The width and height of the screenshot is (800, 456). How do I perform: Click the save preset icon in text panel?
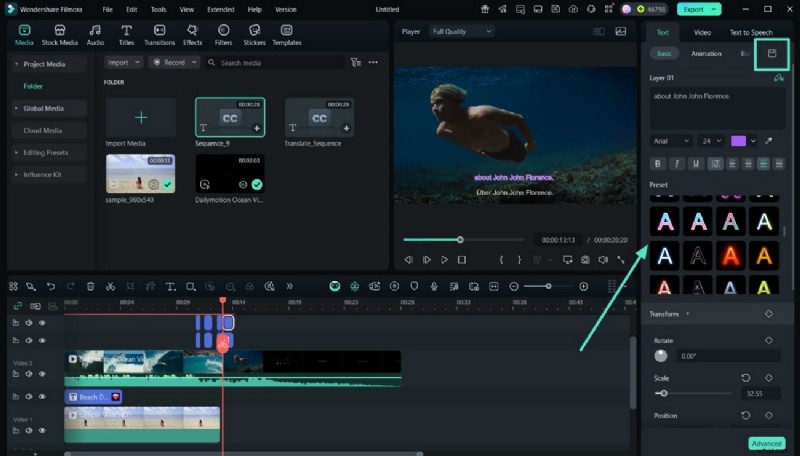[771, 54]
